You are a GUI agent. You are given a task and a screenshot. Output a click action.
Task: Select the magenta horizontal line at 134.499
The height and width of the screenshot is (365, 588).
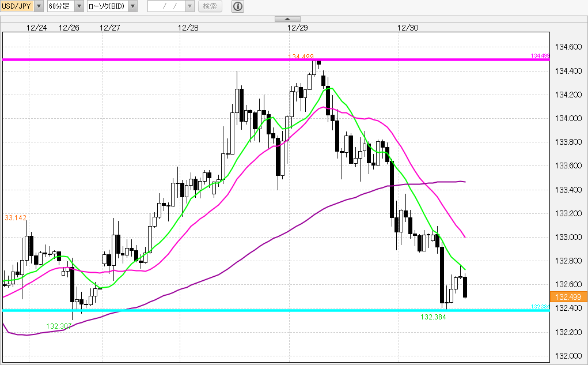click(276, 59)
